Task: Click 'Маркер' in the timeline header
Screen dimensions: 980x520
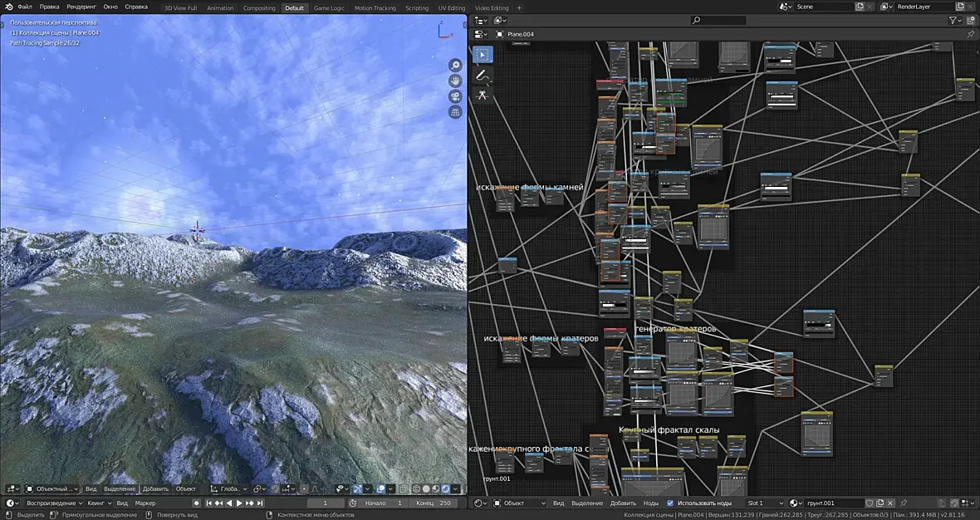Action: click(145, 503)
